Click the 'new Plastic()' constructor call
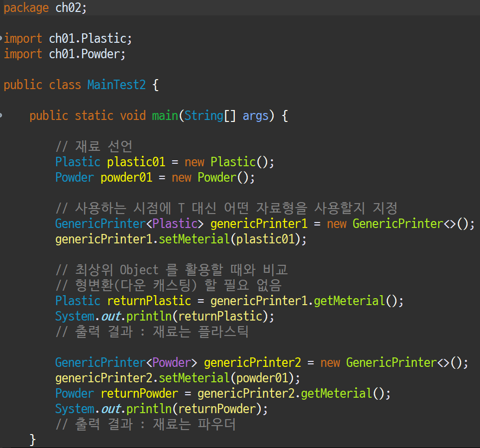 tap(229, 162)
